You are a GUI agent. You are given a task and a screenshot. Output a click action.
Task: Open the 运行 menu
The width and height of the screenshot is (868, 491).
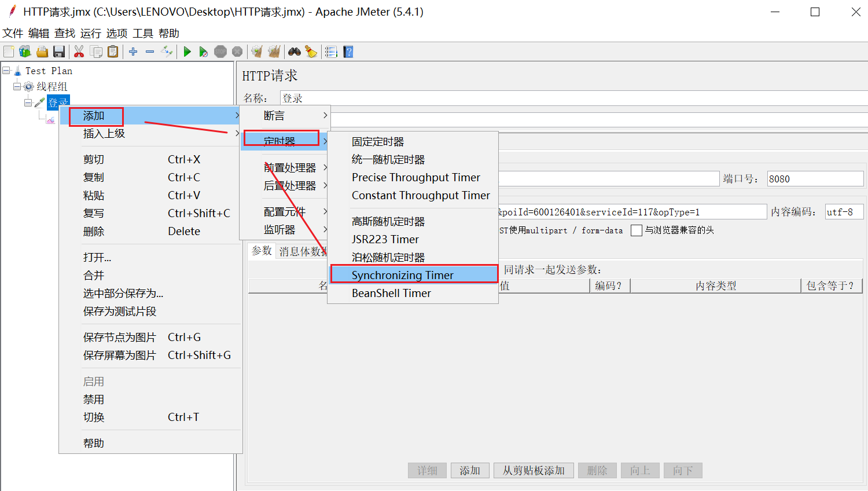[91, 33]
